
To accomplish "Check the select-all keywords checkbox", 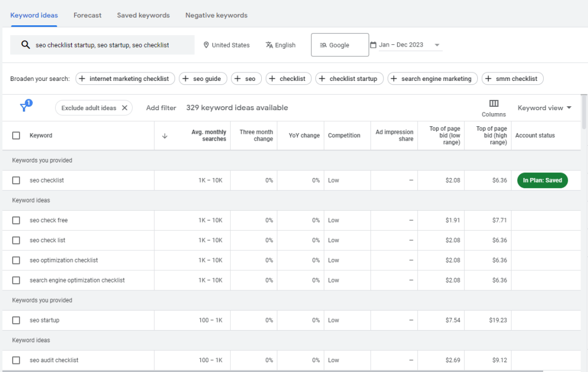I will tap(16, 135).
